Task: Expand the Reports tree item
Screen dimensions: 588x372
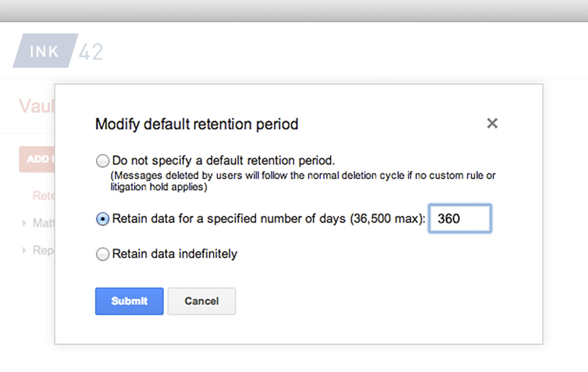Action: point(24,250)
